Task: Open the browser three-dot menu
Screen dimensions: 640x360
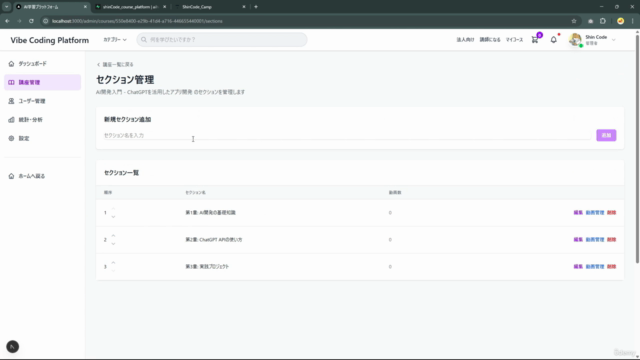Action: pyautogui.click(x=633, y=21)
